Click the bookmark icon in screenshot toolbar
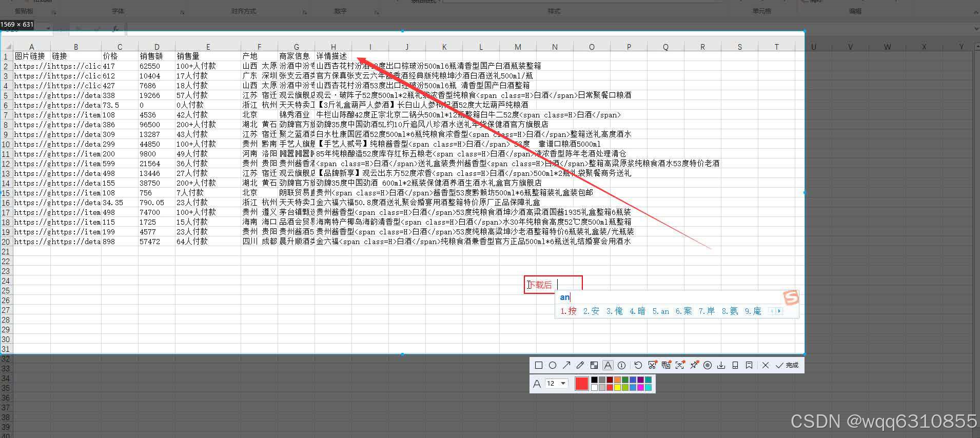The image size is (980, 438). tap(749, 365)
